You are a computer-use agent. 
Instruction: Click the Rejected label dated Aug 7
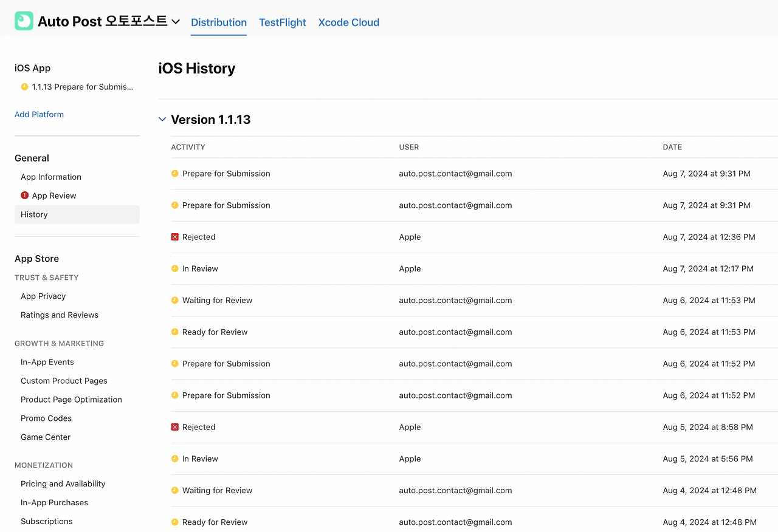tap(199, 237)
